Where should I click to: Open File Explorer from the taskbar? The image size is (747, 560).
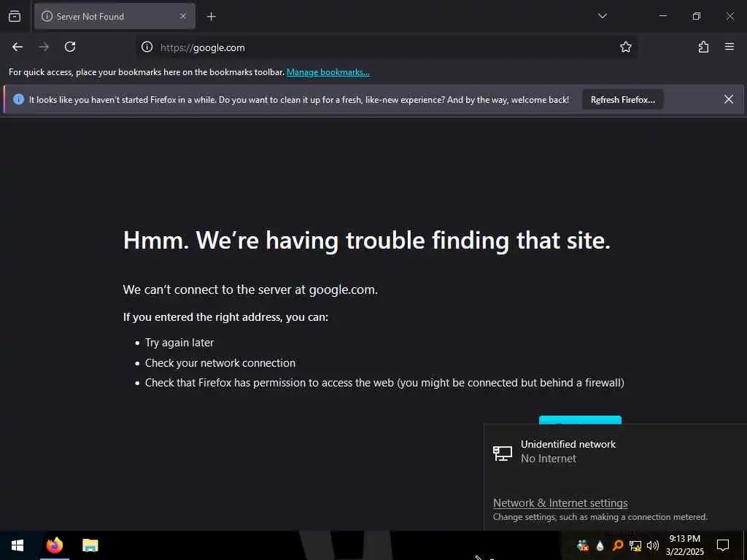[x=90, y=545]
